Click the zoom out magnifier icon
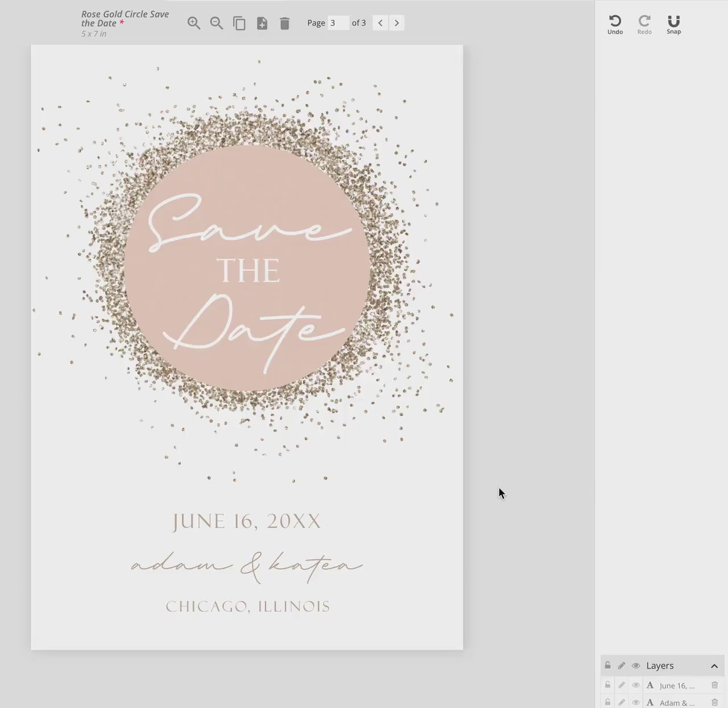728x708 pixels. click(217, 23)
